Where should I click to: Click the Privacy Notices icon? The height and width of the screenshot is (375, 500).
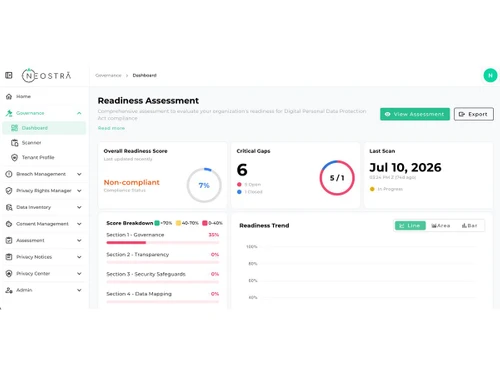pos(9,257)
